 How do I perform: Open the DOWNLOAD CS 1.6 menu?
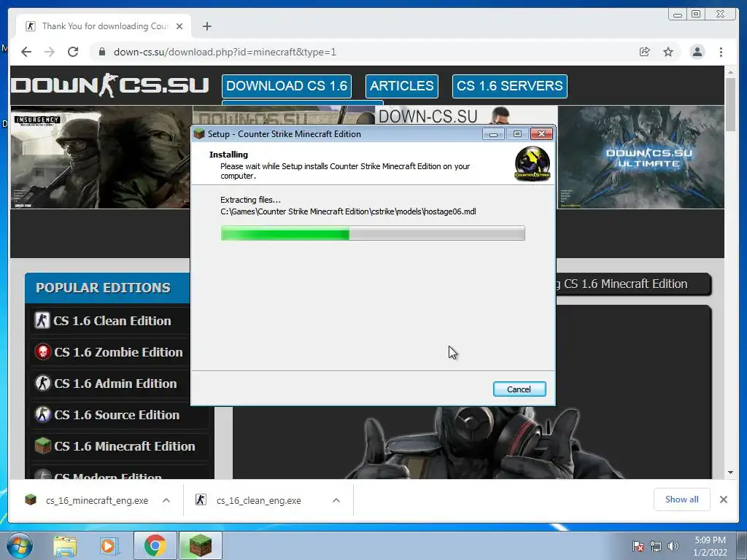pos(286,86)
